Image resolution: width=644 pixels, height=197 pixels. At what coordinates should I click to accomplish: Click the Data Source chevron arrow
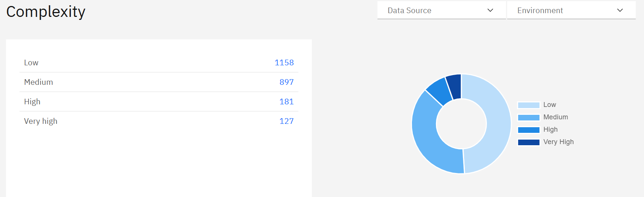(x=490, y=11)
